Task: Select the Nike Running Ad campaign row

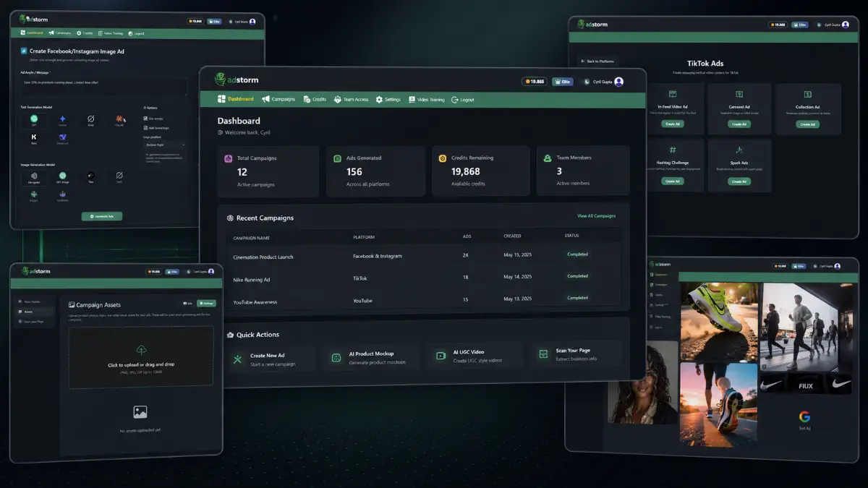Action: pos(423,278)
